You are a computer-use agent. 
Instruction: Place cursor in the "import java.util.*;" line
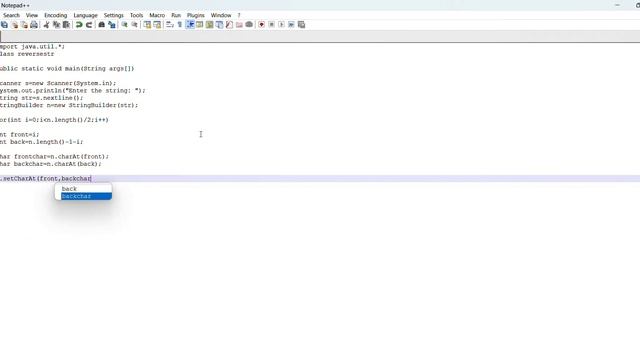click(32, 47)
